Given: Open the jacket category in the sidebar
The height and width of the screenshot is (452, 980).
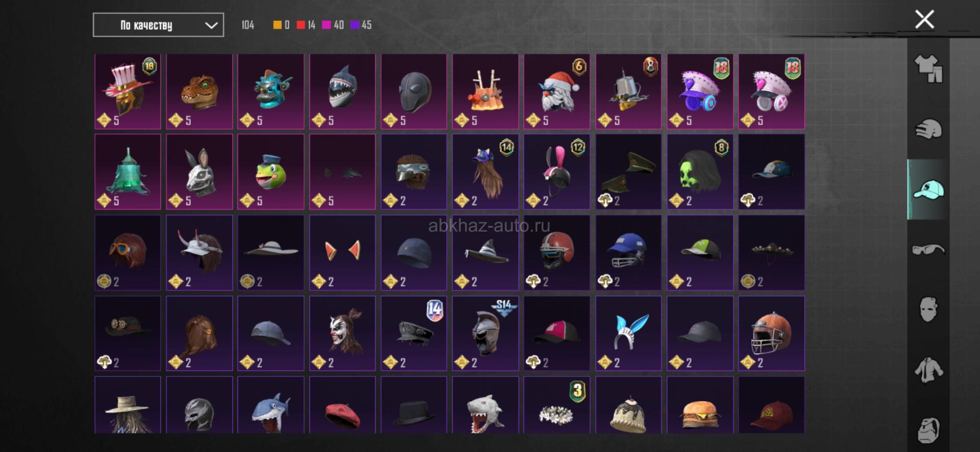Looking at the screenshot, I should pyautogui.click(x=928, y=369).
